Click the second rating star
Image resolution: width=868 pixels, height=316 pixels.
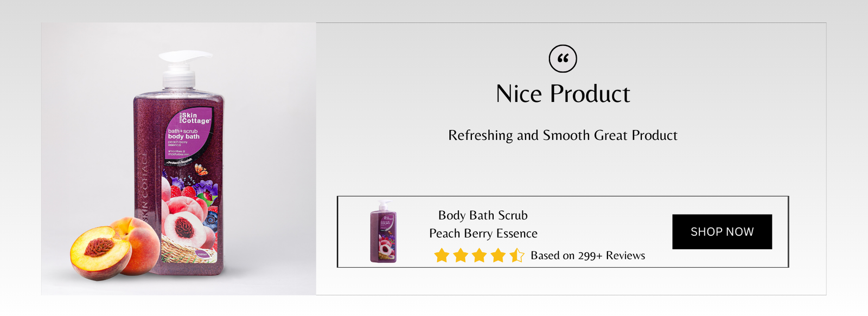point(461,255)
